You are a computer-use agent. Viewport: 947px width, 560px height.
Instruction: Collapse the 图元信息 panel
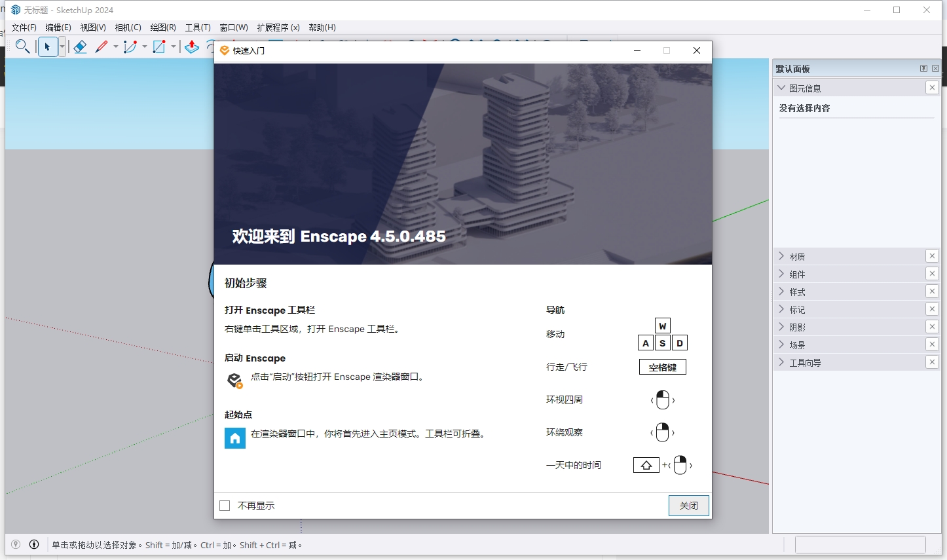781,87
